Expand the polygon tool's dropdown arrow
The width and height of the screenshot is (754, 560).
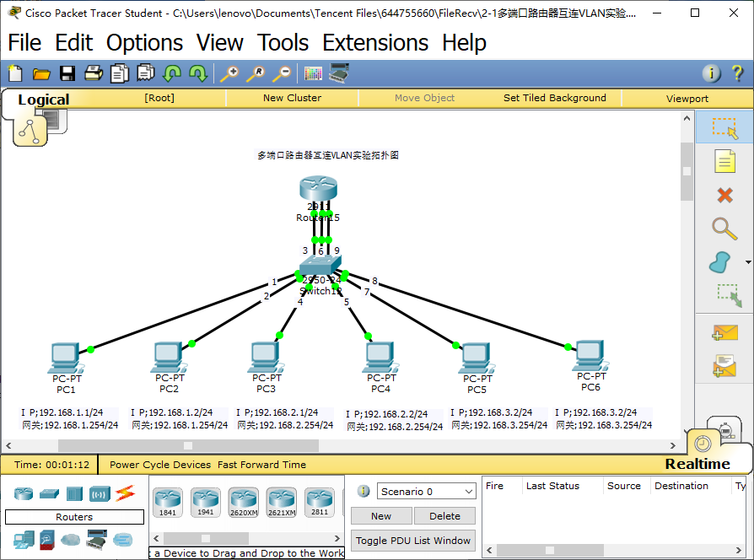[748, 262]
